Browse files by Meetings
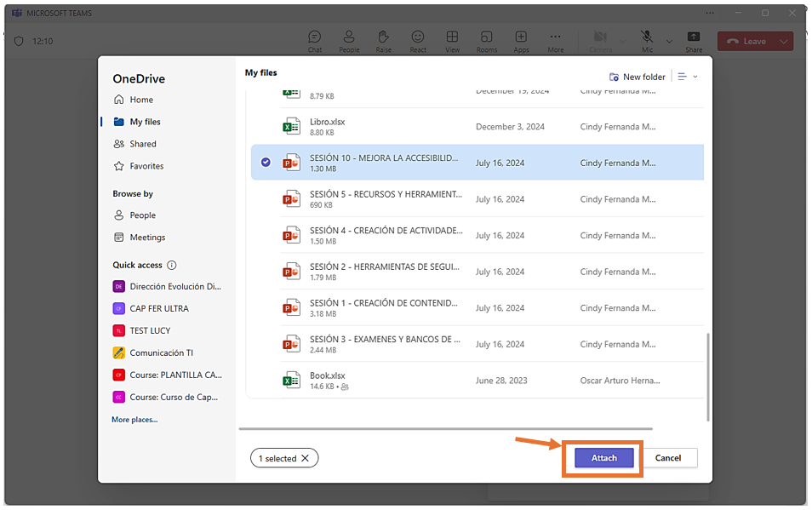 (147, 238)
